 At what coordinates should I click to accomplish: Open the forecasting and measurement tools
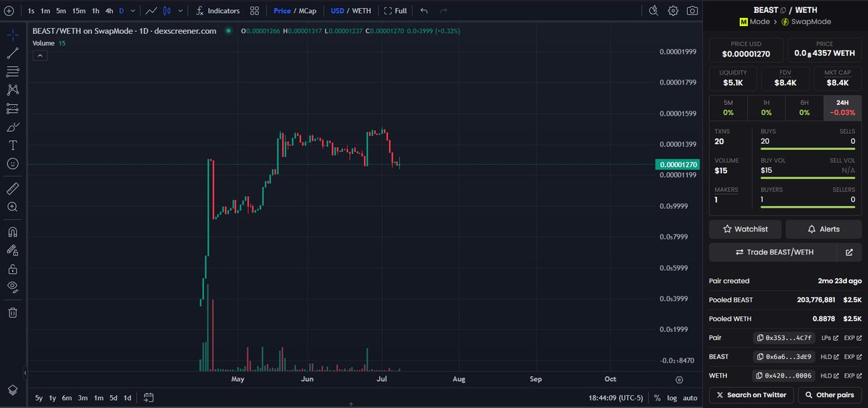[12, 109]
